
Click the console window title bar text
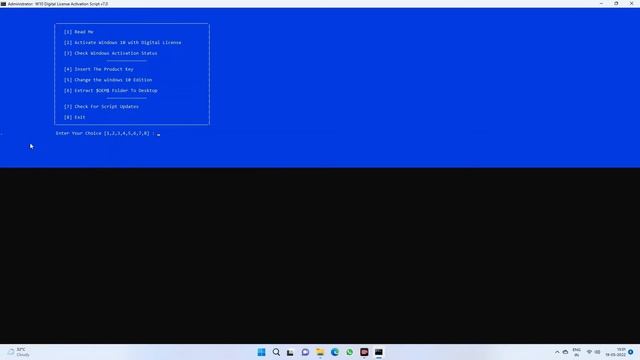pos(58,4)
